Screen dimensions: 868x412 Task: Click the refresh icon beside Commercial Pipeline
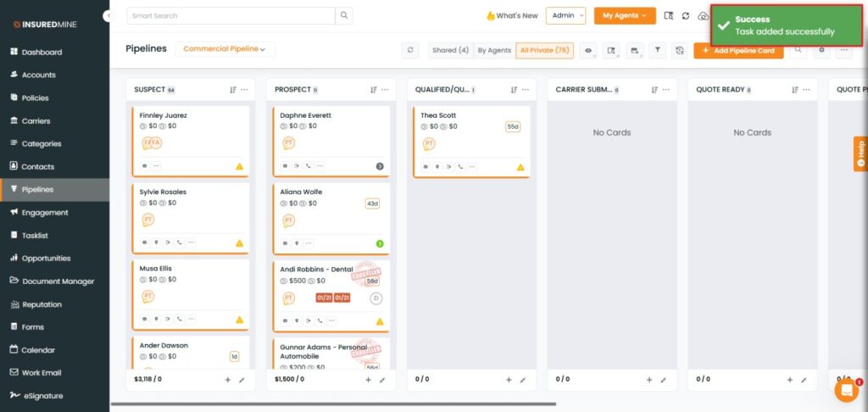click(411, 51)
